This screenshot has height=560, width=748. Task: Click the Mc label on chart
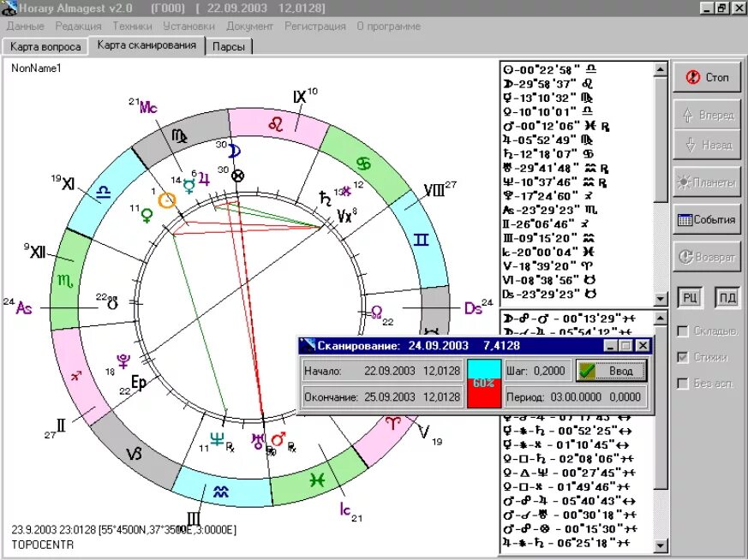coord(148,108)
